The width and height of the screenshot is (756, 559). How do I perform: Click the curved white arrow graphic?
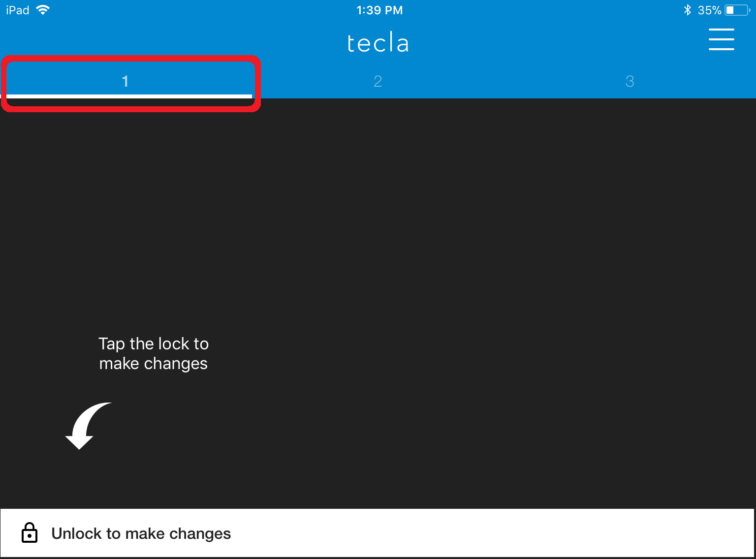pyautogui.click(x=87, y=425)
